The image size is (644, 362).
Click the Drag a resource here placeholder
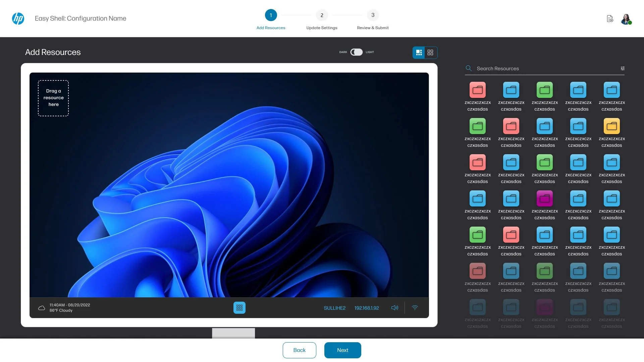[x=53, y=98]
